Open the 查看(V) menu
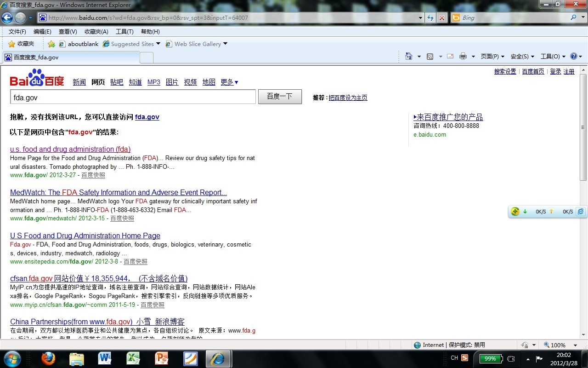Viewport: 588px width, 368px height. pos(68,32)
